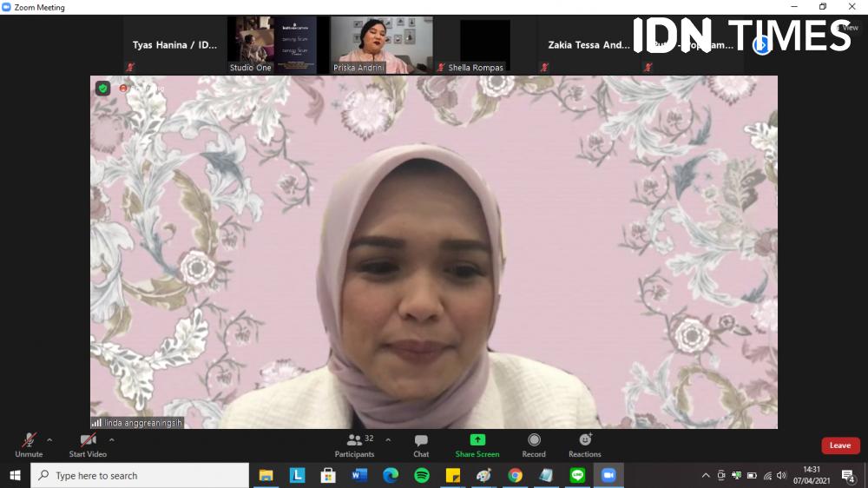This screenshot has height=488, width=868.
Task: Open video options arrow next to Start Video
Action: (x=112, y=440)
